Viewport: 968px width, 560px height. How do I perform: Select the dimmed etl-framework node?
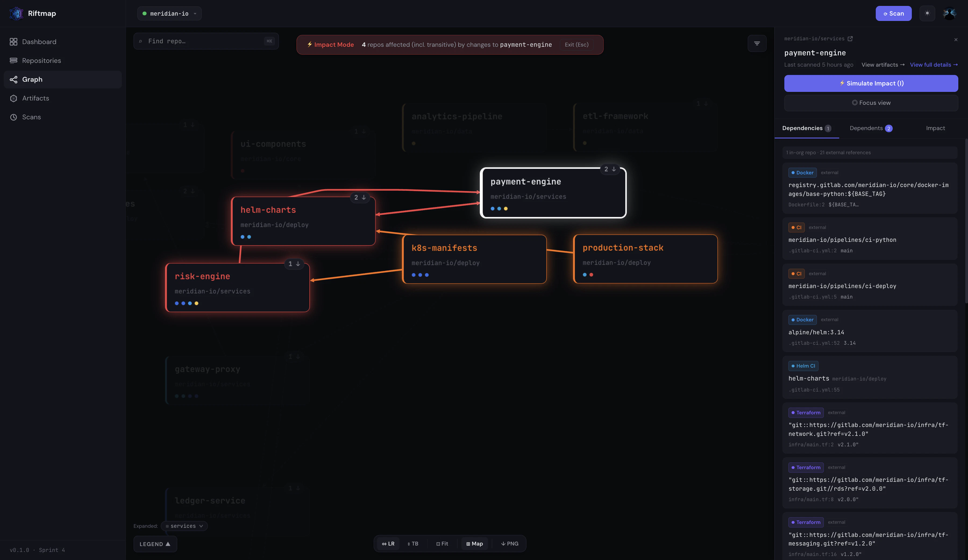[x=645, y=127]
